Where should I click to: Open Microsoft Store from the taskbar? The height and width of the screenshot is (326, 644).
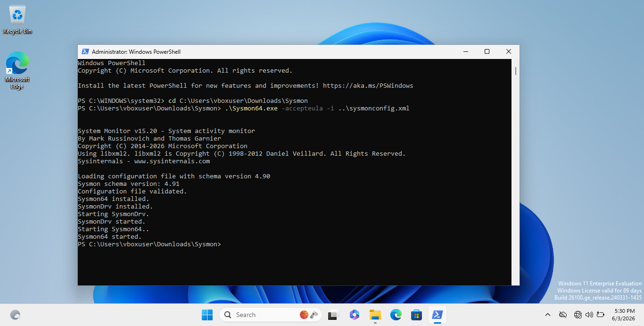coord(417,315)
